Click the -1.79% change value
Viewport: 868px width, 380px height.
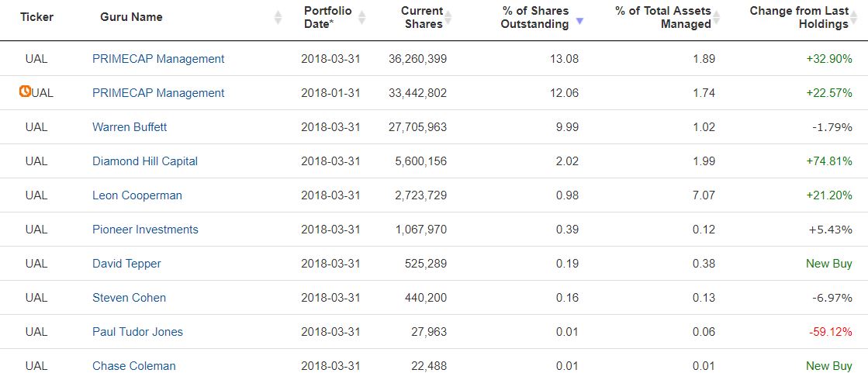832,127
